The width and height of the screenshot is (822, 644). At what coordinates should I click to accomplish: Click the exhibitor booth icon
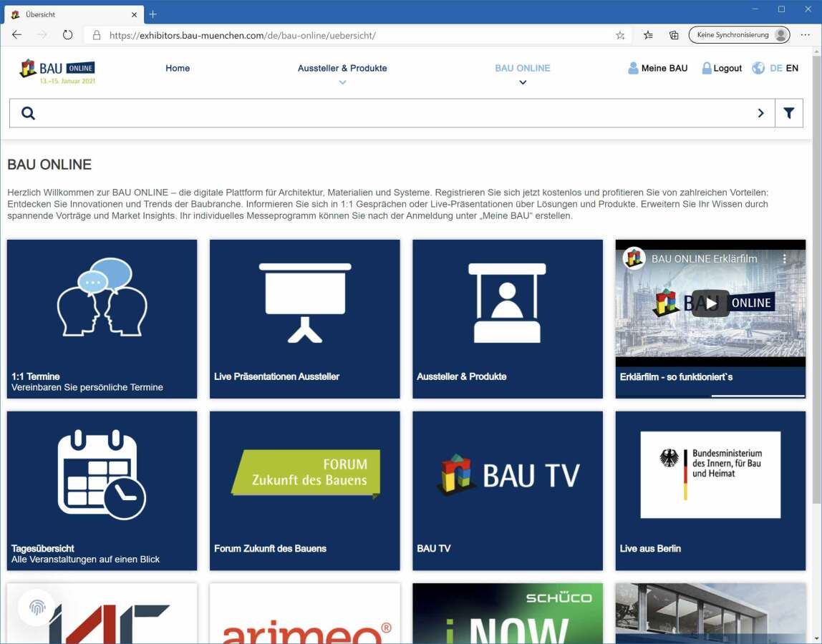[x=507, y=303]
